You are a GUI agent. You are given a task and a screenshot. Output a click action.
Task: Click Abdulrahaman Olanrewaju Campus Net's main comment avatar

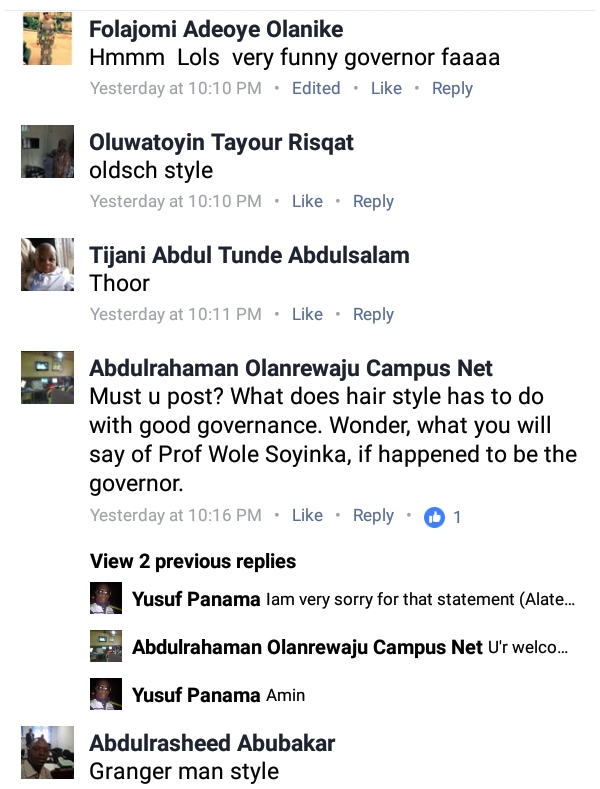click(x=47, y=378)
